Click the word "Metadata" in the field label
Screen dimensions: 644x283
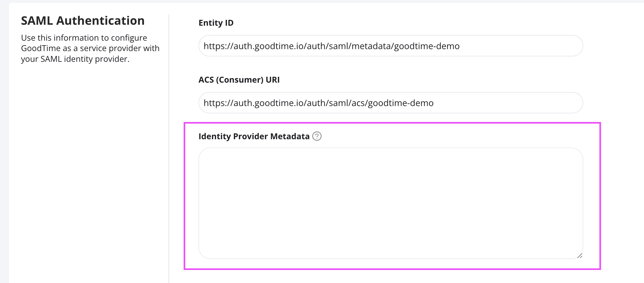point(290,136)
